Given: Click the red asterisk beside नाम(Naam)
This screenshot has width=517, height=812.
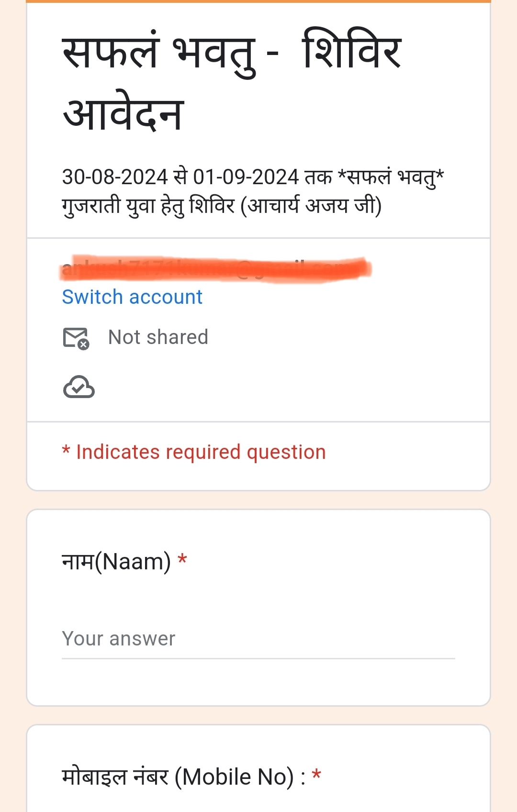Looking at the screenshot, I should tap(182, 559).
